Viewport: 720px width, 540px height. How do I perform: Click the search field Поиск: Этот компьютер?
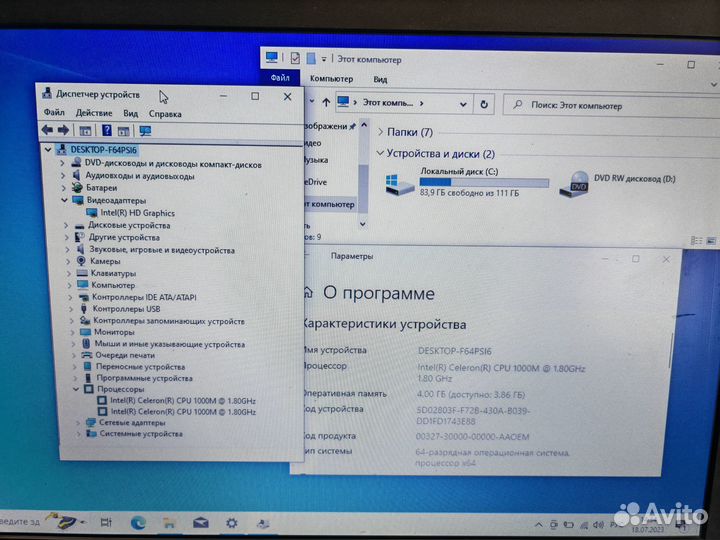(611, 106)
